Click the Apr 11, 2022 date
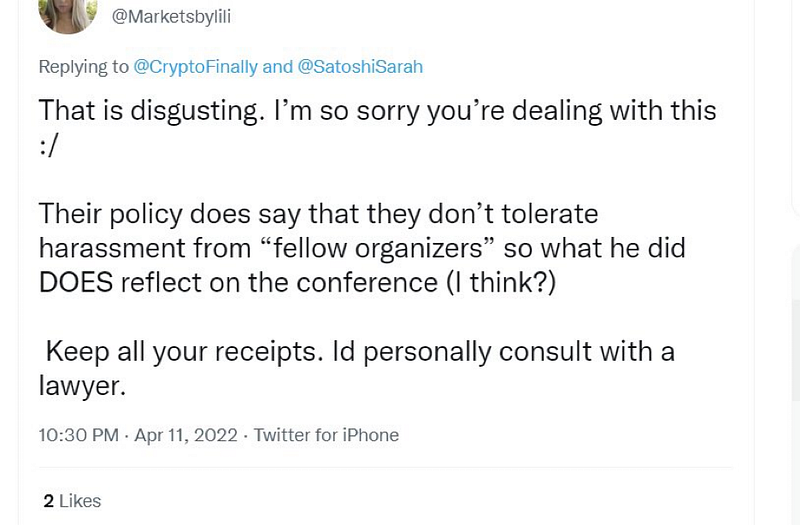The image size is (800, 525). [186, 435]
